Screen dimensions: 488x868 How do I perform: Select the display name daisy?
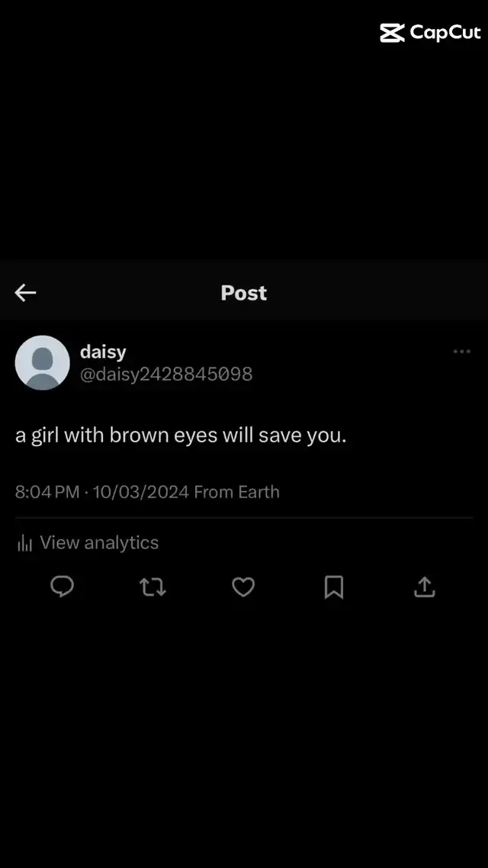pyautogui.click(x=103, y=351)
